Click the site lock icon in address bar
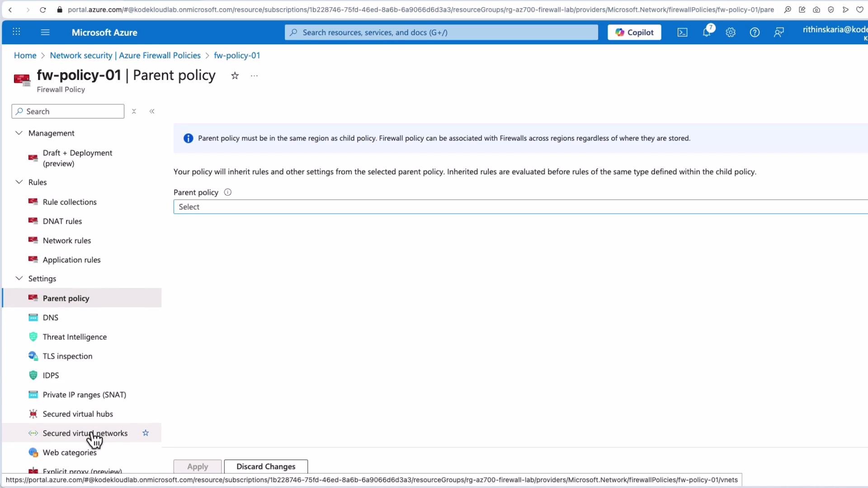The width and height of the screenshot is (868, 488). pos(60,9)
